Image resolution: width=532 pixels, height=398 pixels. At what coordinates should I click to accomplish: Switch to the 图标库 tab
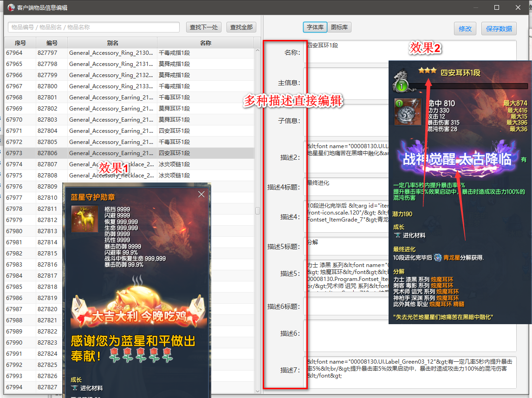coord(339,27)
